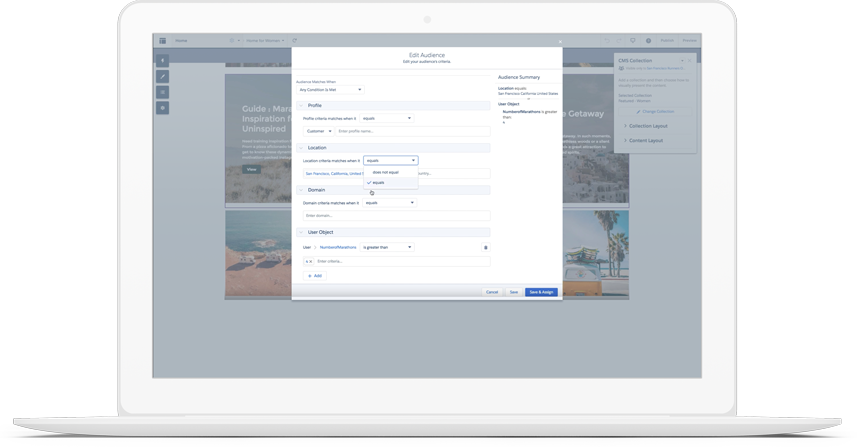Screen dimensions: 857x447
Task: Open the Customer profile type dropdown
Action: point(319,131)
